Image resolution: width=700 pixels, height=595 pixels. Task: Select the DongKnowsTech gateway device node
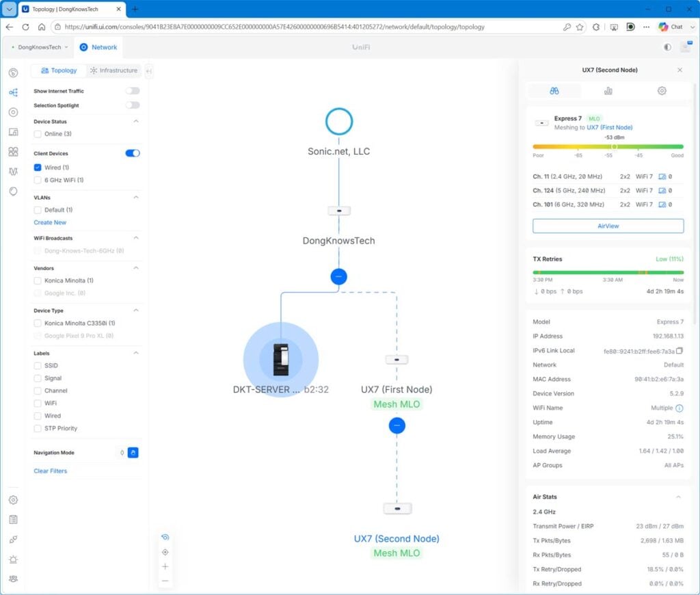(x=339, y=211)
